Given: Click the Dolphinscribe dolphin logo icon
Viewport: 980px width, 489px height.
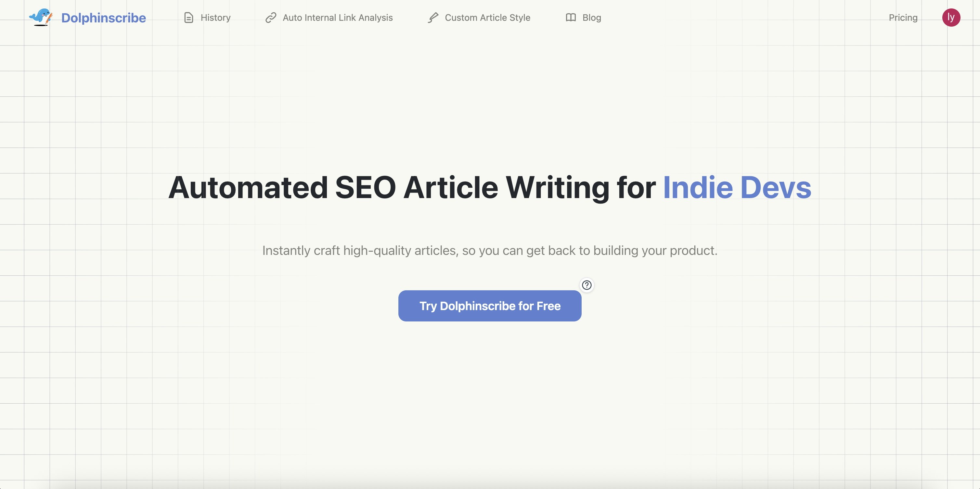Looking at the screenshot, I should (x=41, y=18).
